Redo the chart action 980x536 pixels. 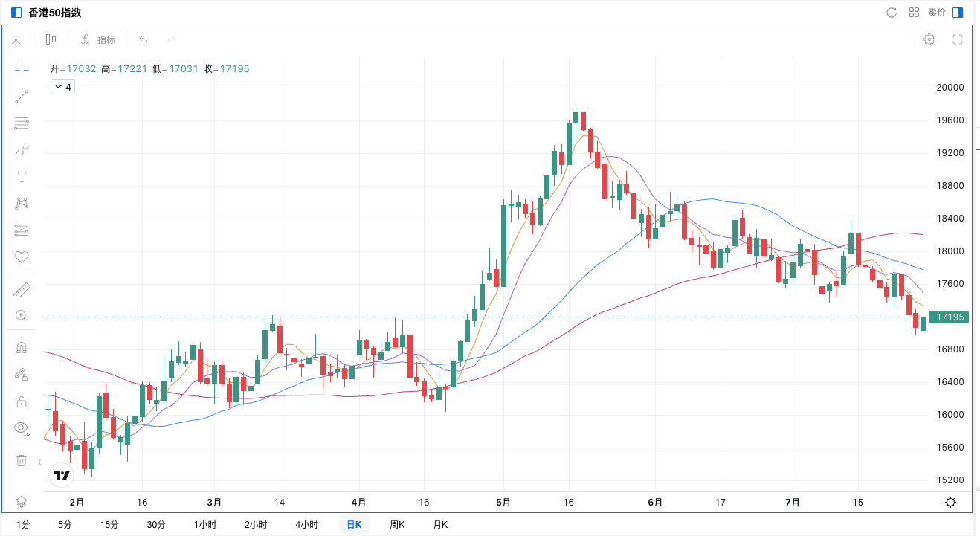[x=172, y=39]
